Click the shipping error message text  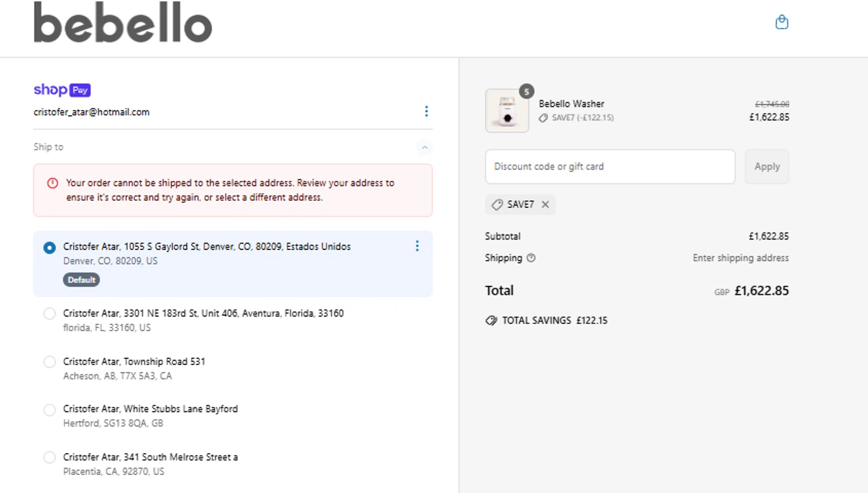230,190
